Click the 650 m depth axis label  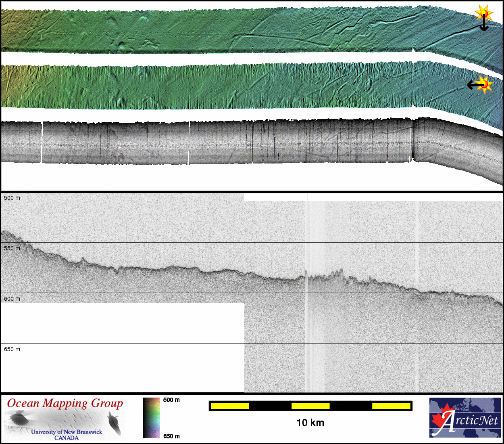pos(12,349)
